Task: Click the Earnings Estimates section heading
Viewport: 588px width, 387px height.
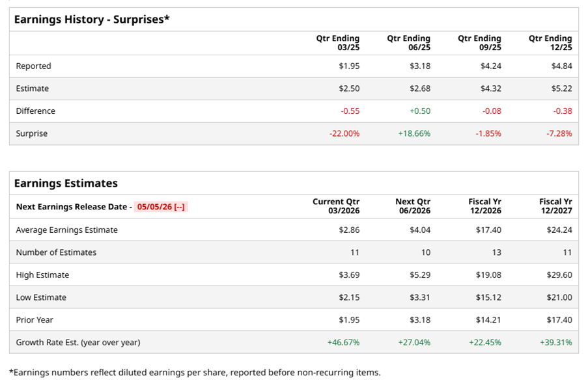Action: coord(66,183)
